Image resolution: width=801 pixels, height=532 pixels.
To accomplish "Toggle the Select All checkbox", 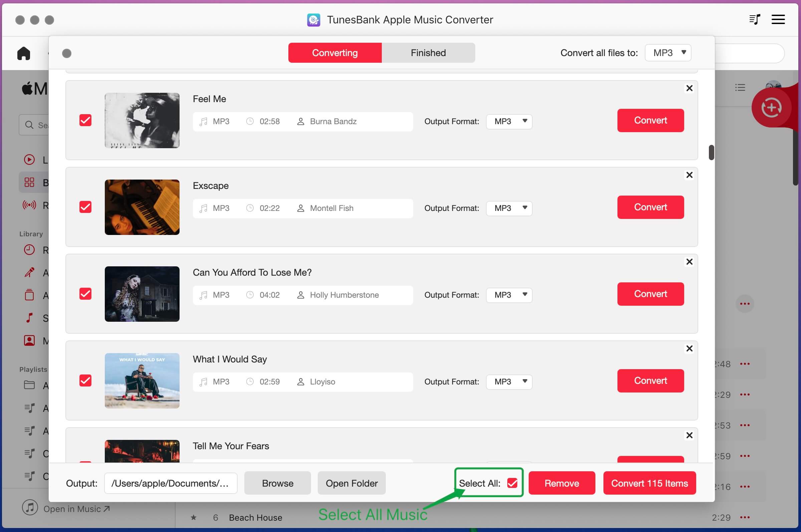I will pyautogui.click(x=512, y=483).
